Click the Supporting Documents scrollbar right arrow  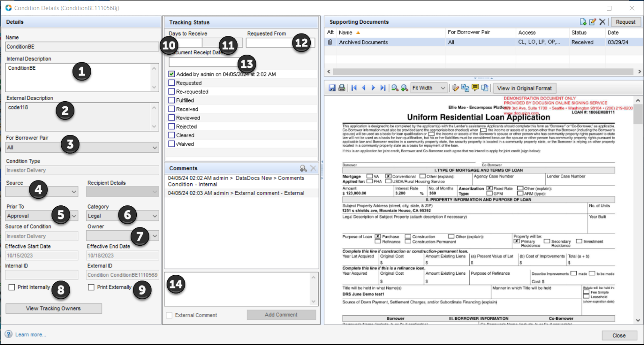pos(640,71)
